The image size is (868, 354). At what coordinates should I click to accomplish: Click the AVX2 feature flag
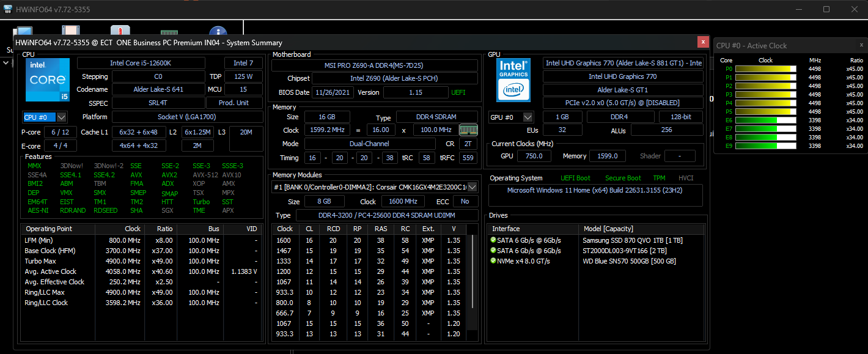pyautogui.click(x=169, y=175)
